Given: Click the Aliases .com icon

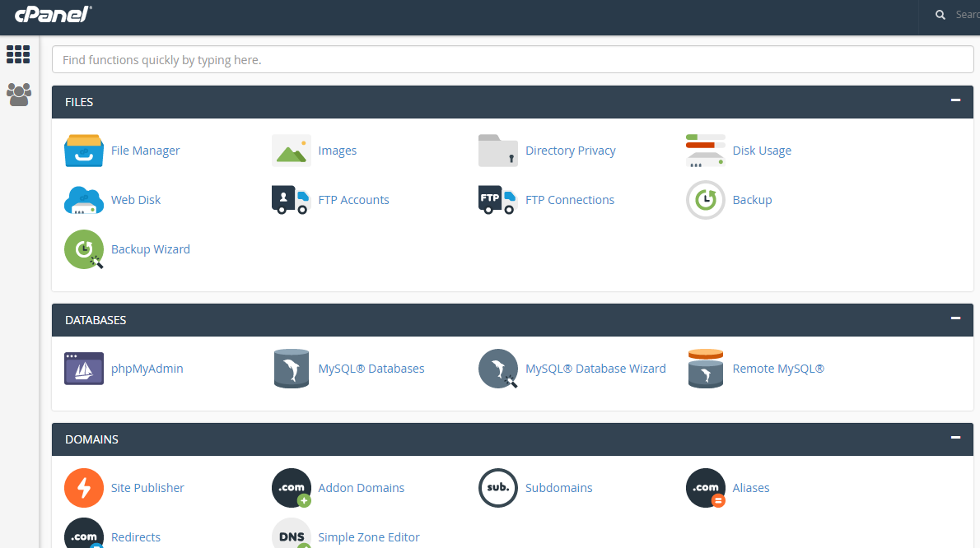Looking at the screenshot, I should coord(706,487).
